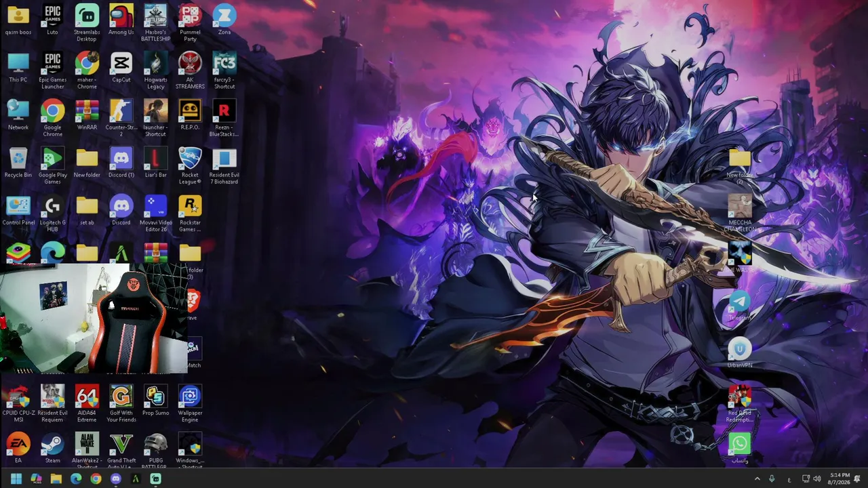
Task: Open Wallpaper Engine from the desktop
Action: pyautogui.click(x=190, y=404)
